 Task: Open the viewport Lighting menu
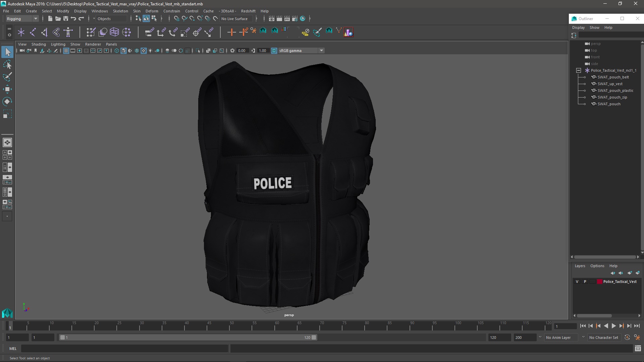tap(58, 44)
